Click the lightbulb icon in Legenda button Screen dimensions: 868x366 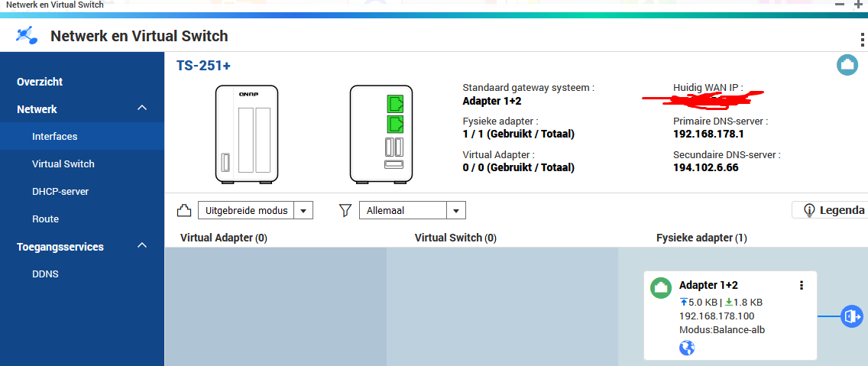click(809, 210)
